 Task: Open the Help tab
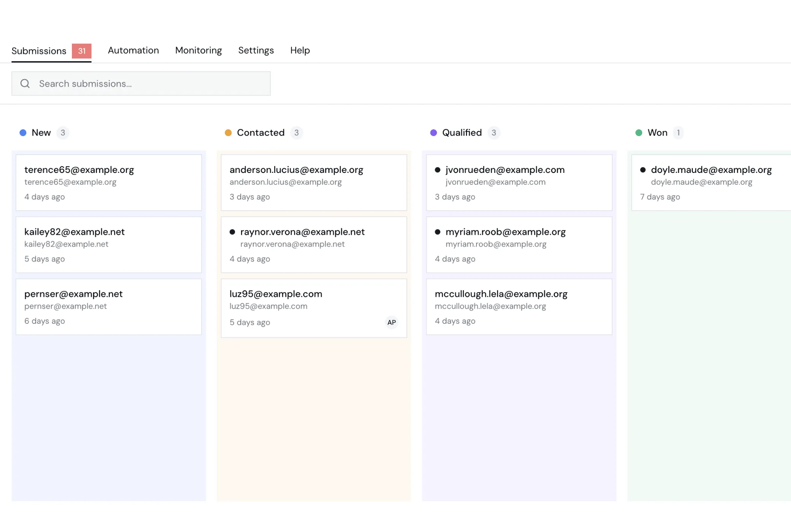tap(300, 51)
